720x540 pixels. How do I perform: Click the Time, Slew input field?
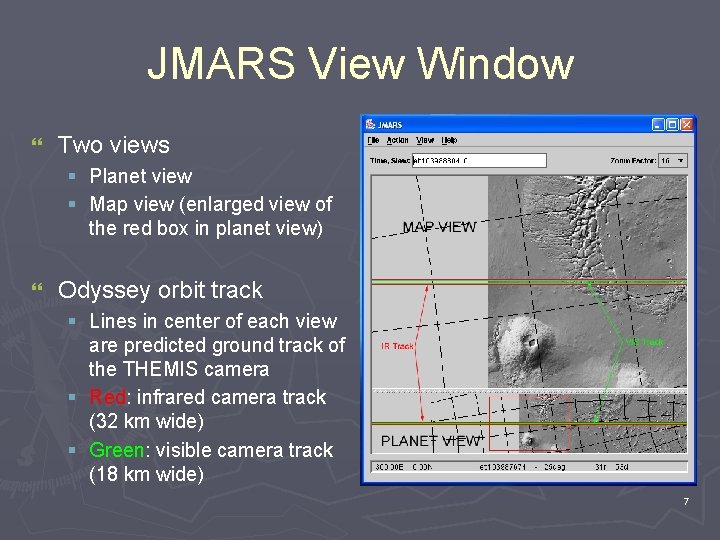point(479,160)
